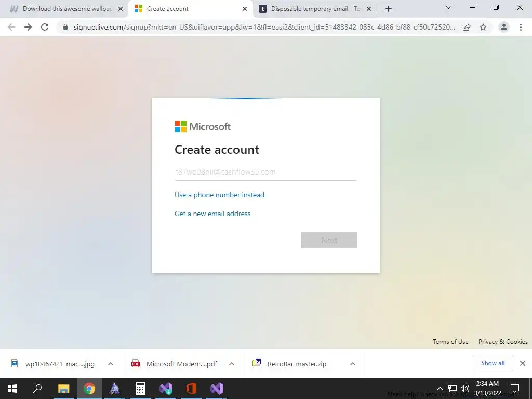Show hidden system tray icons
The width and height of the screenshot is (532, 399).
click(x=440, y=389)
